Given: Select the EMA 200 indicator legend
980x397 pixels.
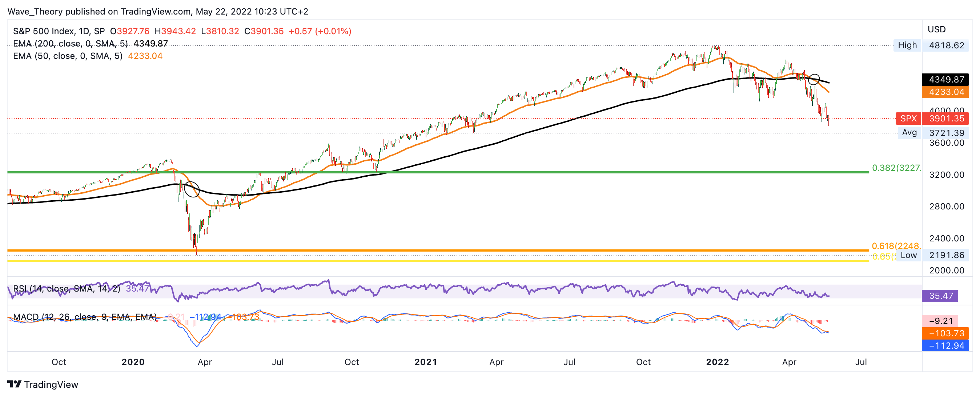Looking at the screenshot, I should (x=71, y=43).
